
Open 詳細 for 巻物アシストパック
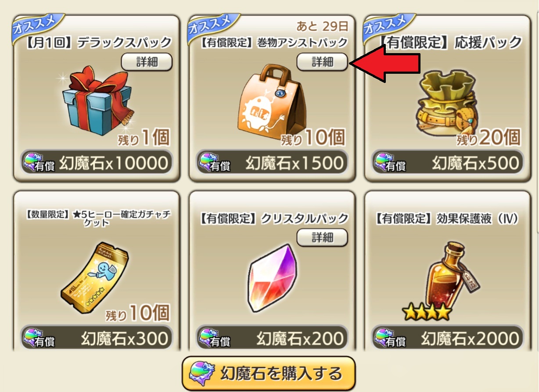[x=322, y=61]
